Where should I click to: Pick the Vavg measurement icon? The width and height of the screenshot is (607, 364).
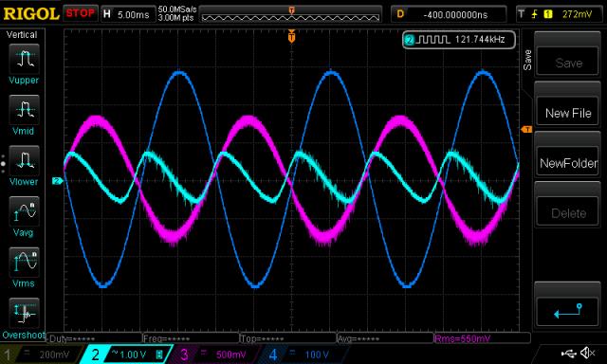pos(24,211)
